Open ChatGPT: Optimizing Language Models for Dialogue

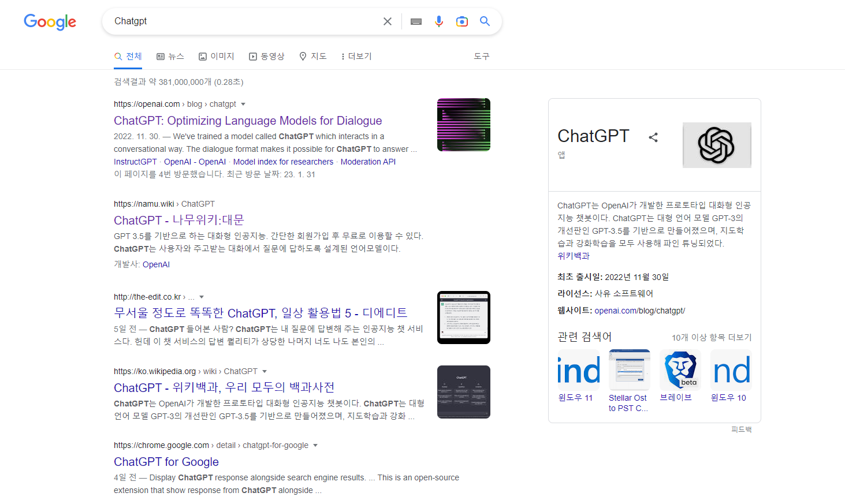tap(248, 121)
